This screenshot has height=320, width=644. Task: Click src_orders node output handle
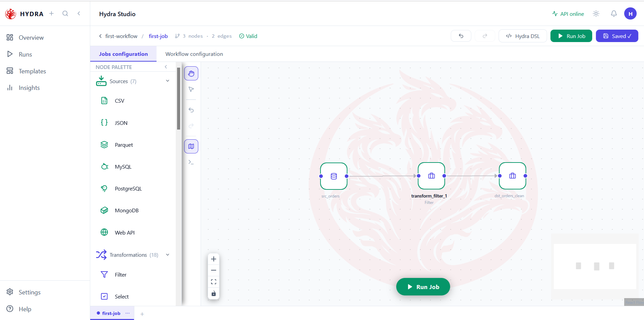[347, 176]
